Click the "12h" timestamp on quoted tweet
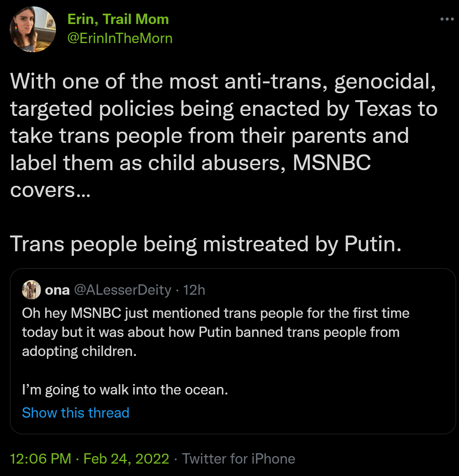The width and height of the screenshot is (459, 476). pos(194,290)
